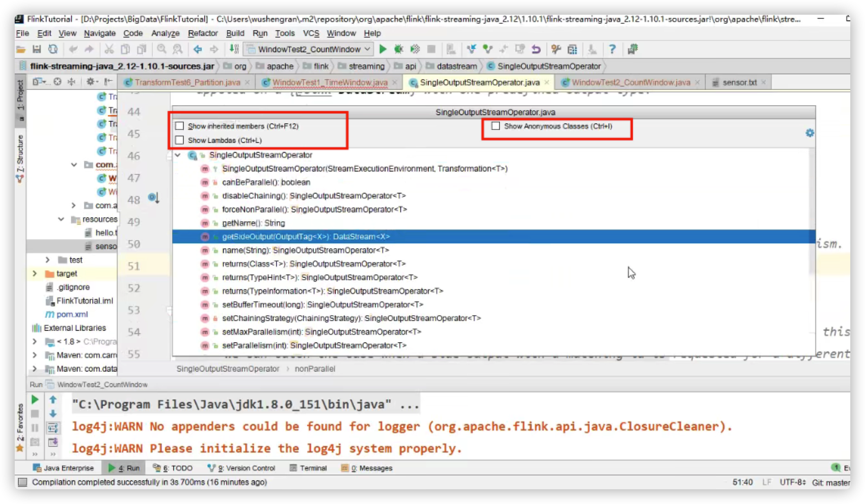Switch to sensor.txt editor tab
Screen dimensions: 865x504
pos(739,83)
